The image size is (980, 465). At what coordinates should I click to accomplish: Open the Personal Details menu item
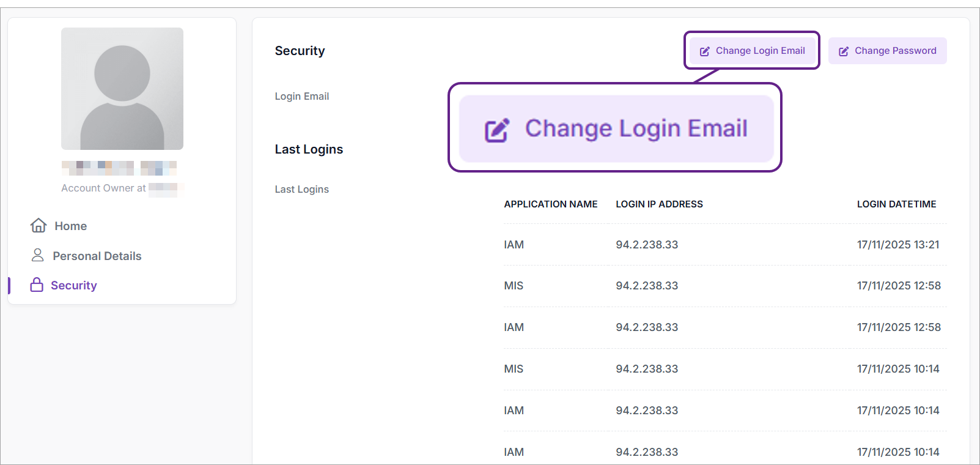coord(97,256)
